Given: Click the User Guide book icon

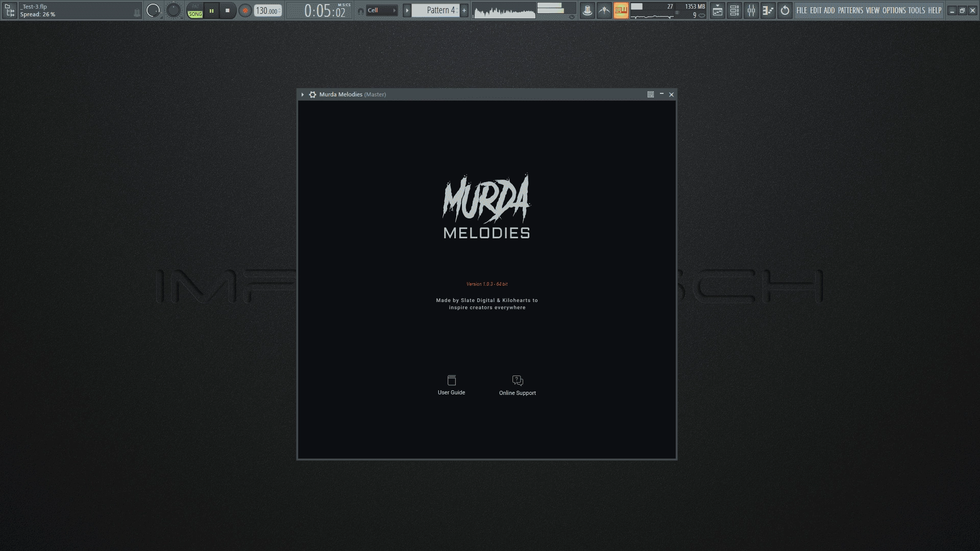Looking at the screenshot, I should pyautogui.click(x=451, y=380).
